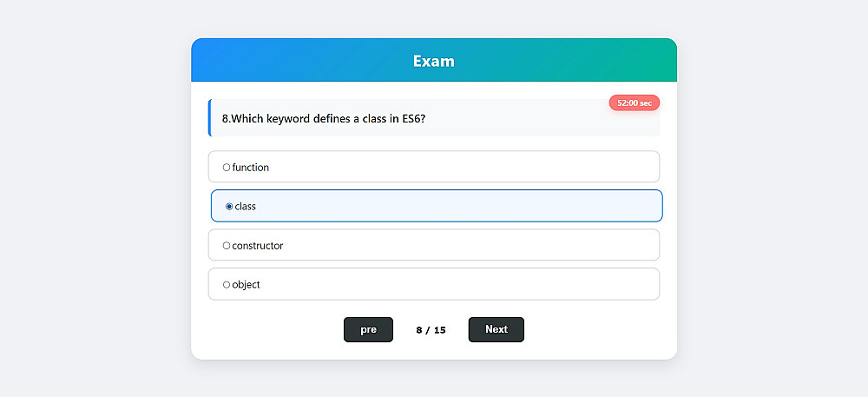Click the ES6 class question text

click(323, 119)
